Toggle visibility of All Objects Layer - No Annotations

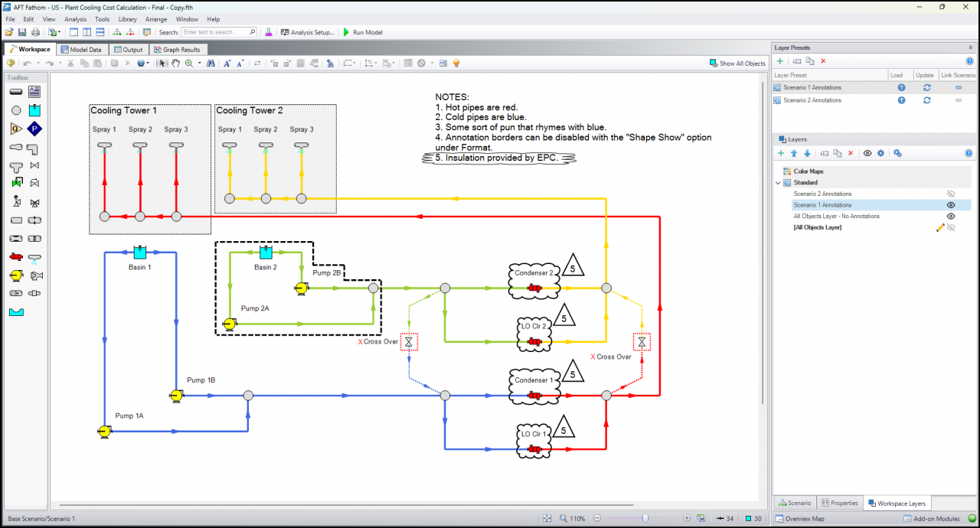951,217
